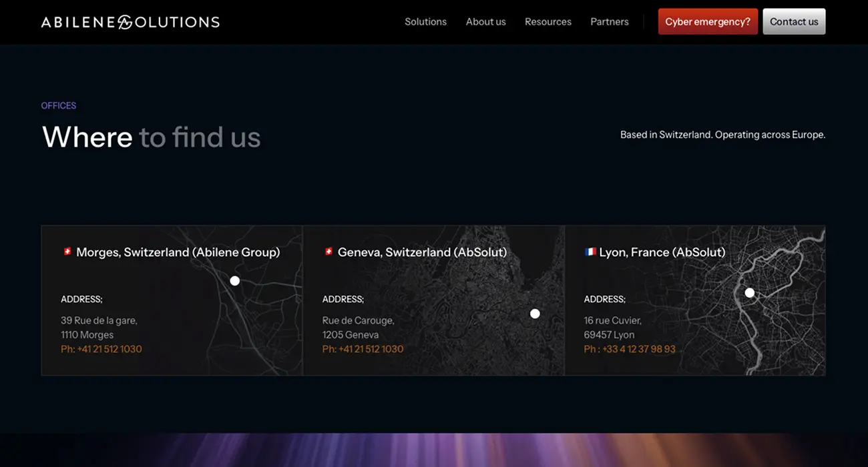Click the address text 16 rue Cuvier
Image resolution: width=868 pixels, height=467 pixels.
[x=613, y=320]
